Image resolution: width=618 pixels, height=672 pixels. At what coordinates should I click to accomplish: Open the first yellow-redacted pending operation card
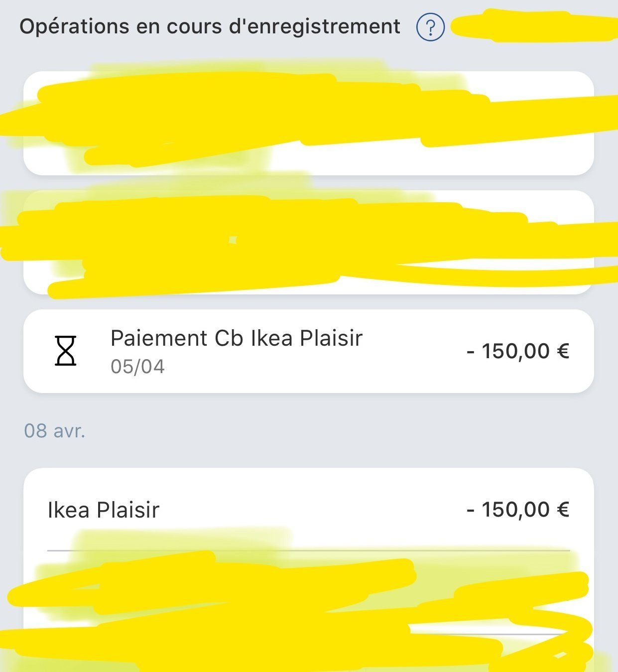point(309,123)
